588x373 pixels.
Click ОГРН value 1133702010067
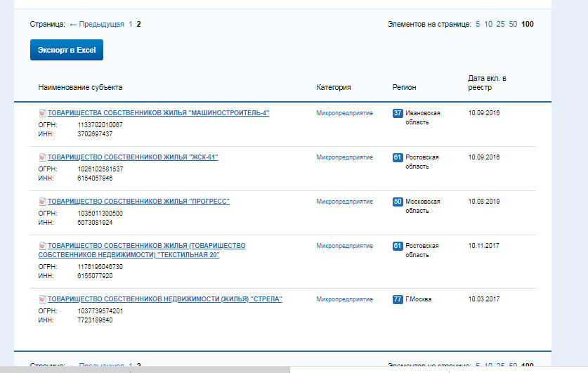100,125
